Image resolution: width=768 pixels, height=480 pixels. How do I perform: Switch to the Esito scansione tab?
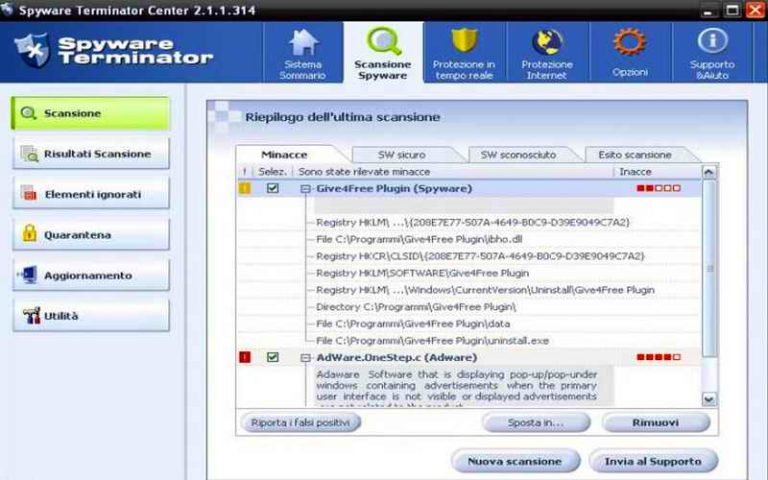tap(635, 155)
